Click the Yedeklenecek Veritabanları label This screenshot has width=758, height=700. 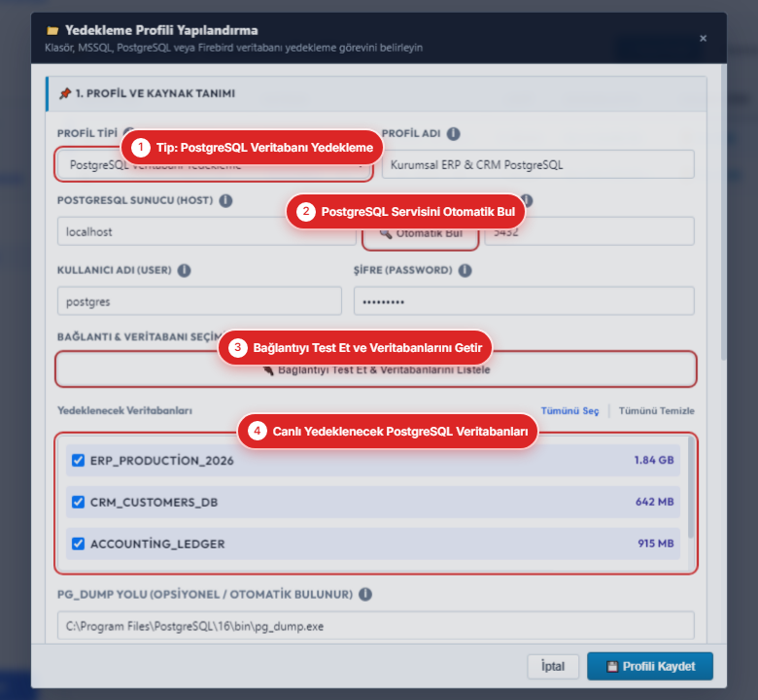pyautogui.click(x=124, y=410)
